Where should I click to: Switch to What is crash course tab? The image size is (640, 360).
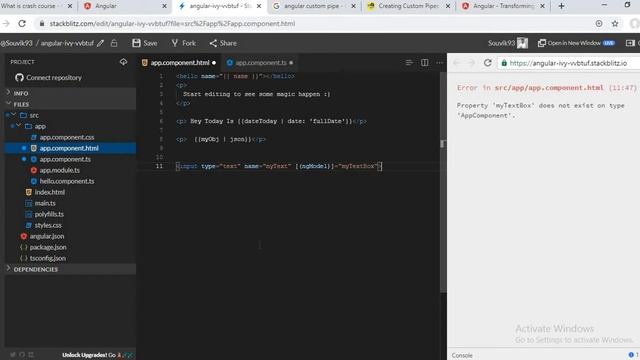37,6
